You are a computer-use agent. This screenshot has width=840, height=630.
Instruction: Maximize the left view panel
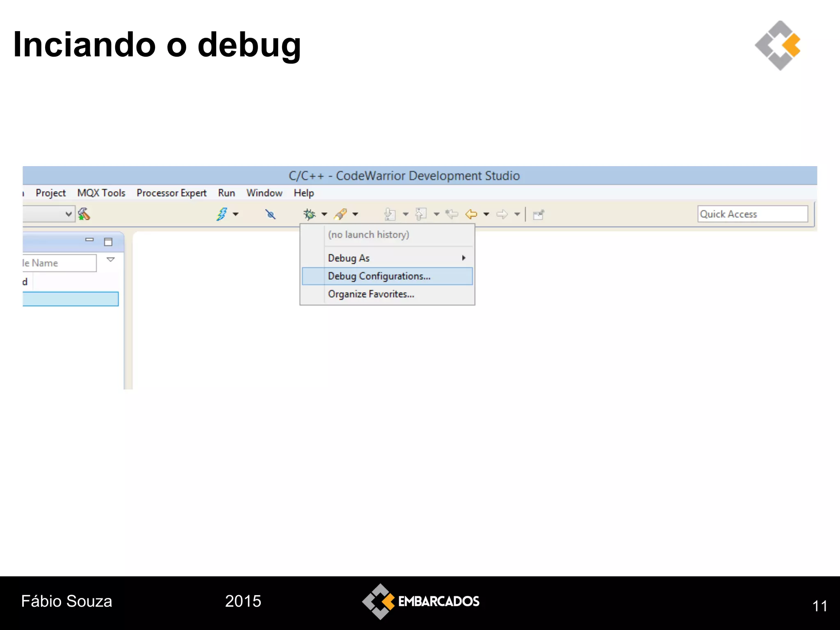[108, 242]
